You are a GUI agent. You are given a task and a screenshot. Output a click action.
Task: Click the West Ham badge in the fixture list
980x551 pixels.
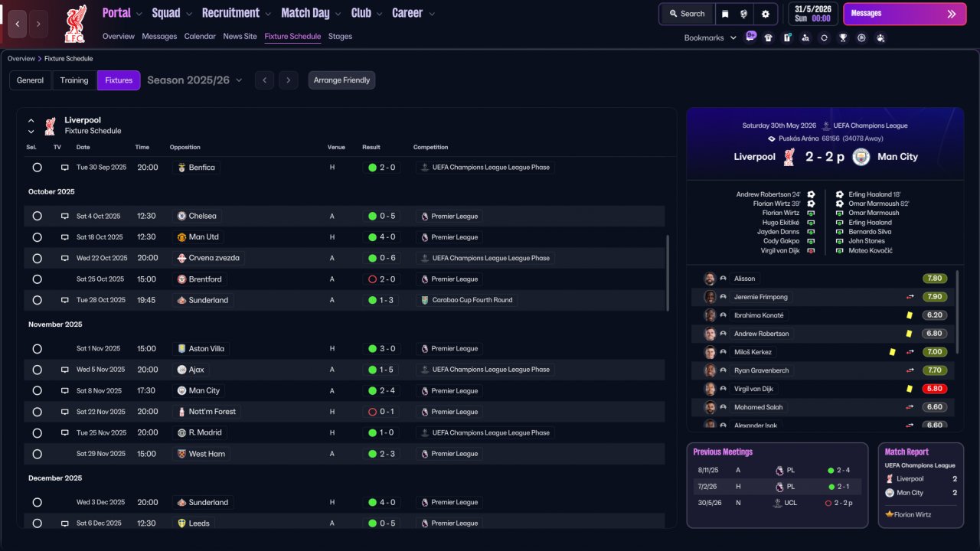coord(181,454)
